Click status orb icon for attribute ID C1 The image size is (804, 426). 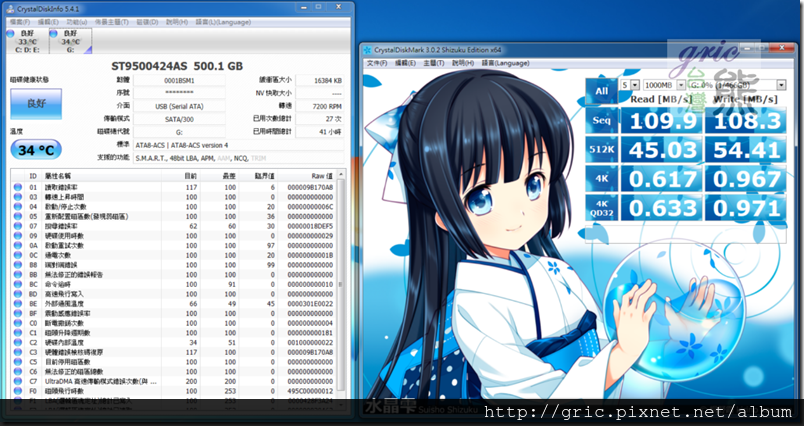point(18,333)
